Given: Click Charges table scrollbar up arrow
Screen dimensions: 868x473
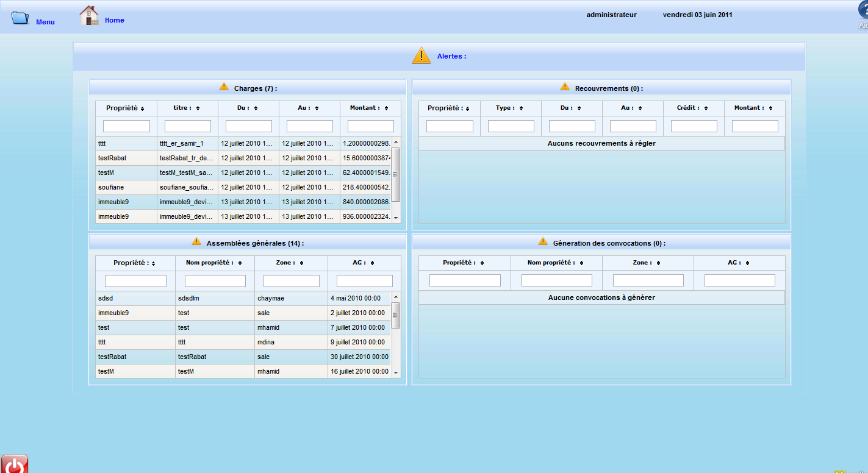Looking at the screenshot, I should click(x=396, y=142).
